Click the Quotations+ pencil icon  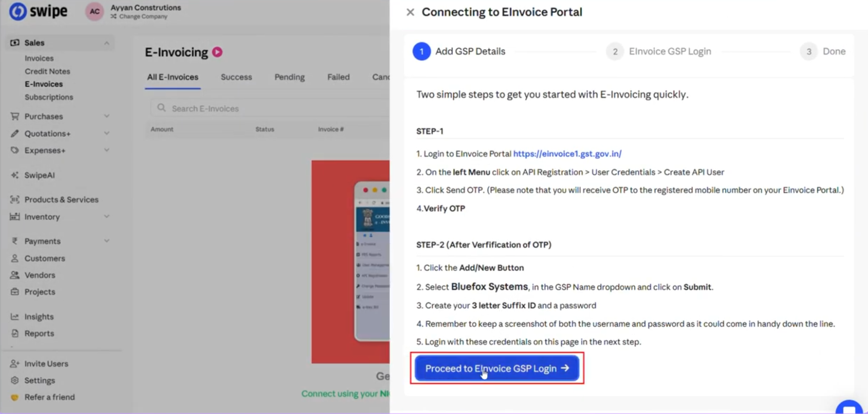15,133
